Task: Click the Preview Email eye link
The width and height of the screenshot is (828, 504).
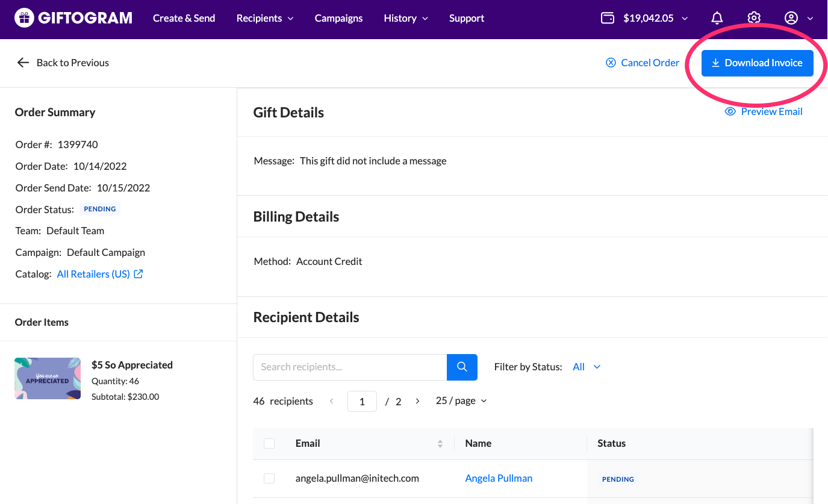Action: (x=764, y=111)
